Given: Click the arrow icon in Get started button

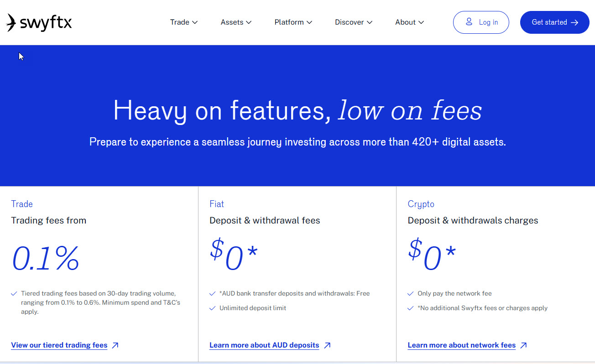Looking at the screenshot, I should pyautogui.click(x=574, y=22).
